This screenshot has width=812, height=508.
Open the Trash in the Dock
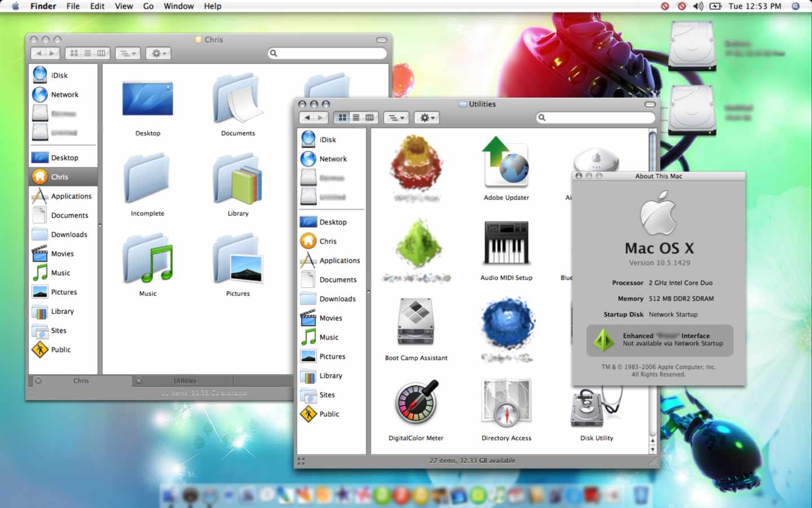[641, 496]
